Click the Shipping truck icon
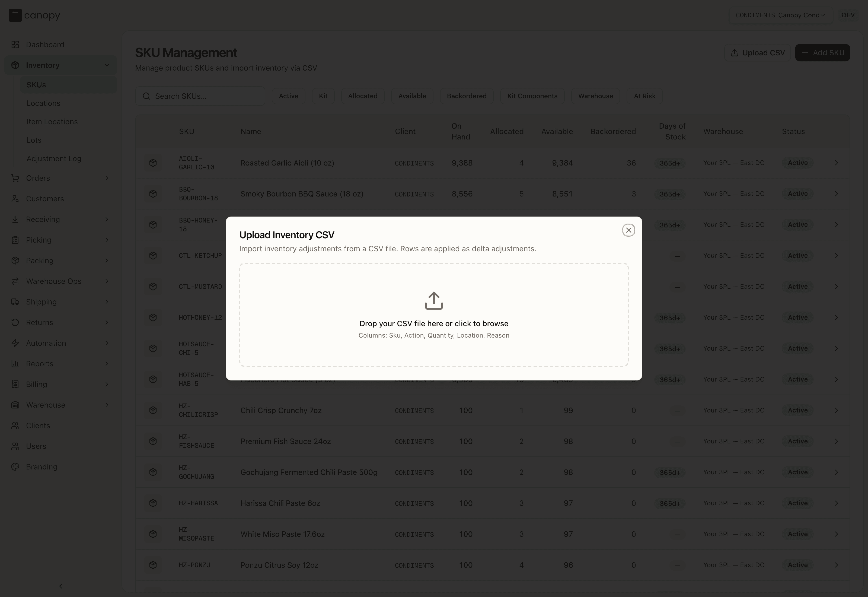The height and width of the screenshot is (597, 868). [x=15, y=301]
